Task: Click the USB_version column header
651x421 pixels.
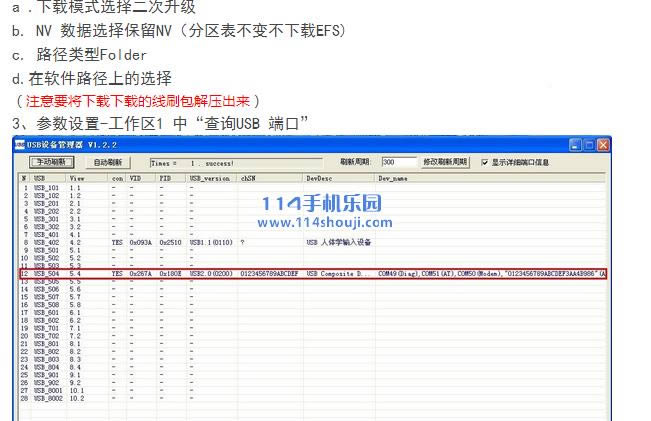Action: tap(211, 178)
